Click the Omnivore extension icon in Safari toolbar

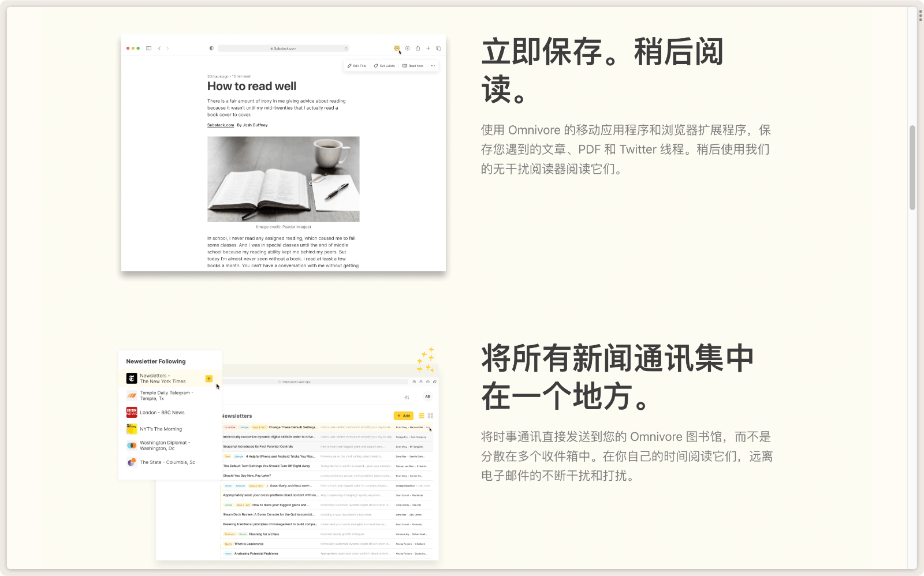(x=397, y=48)
